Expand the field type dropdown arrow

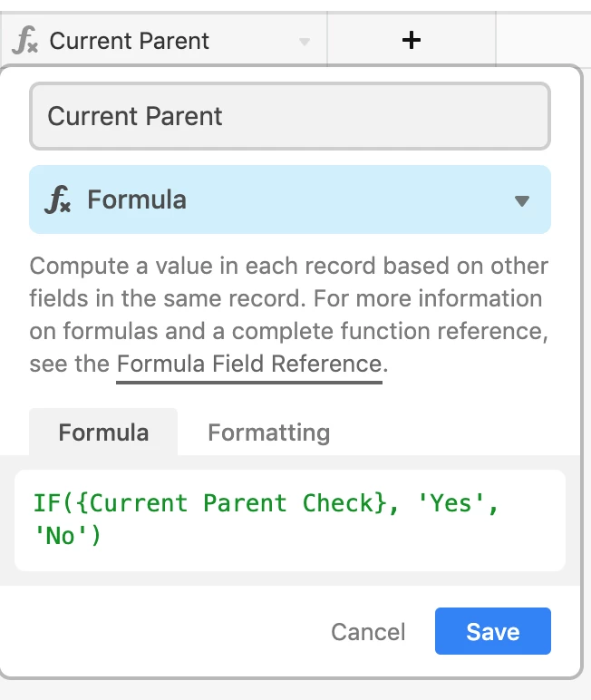[x=521, y=200]
